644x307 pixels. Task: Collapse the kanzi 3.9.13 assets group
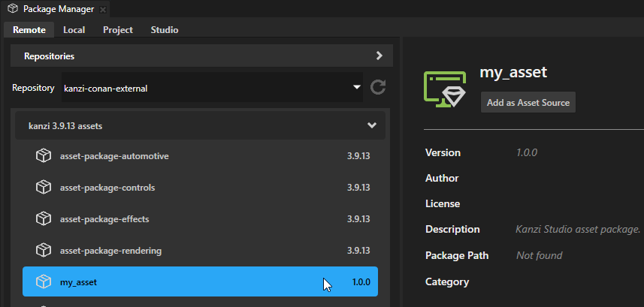[x=372, y=125]
